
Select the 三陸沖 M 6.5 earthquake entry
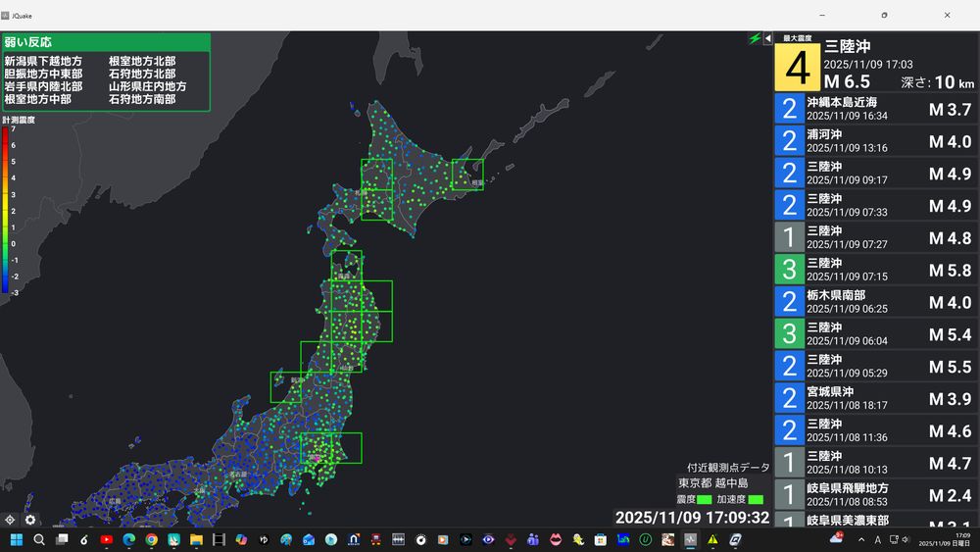pos(876,63)
